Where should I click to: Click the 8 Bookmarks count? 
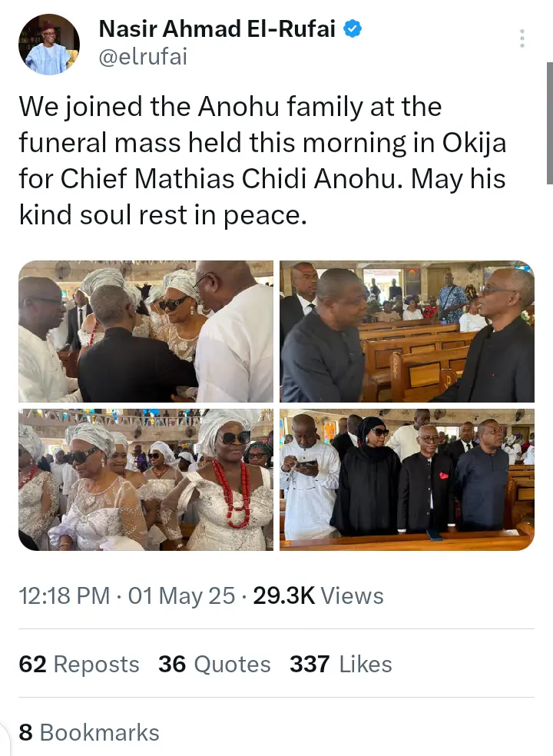click(x=89, y=732)
